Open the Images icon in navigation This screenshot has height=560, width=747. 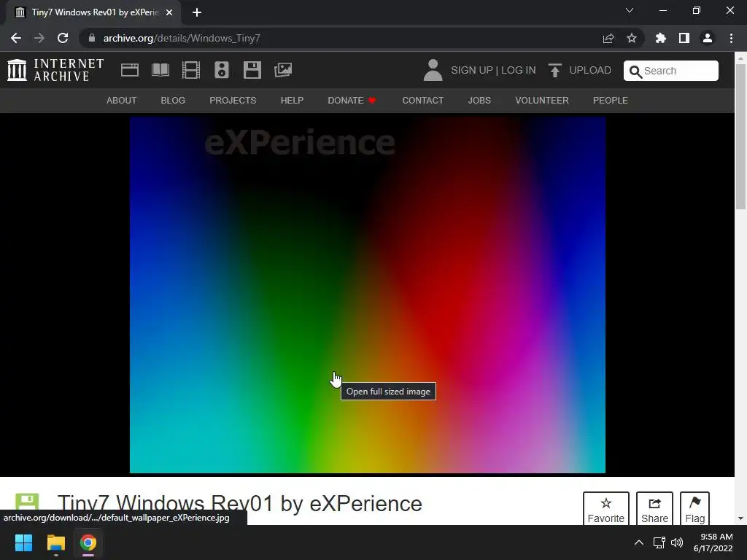(x=283, y=70)
